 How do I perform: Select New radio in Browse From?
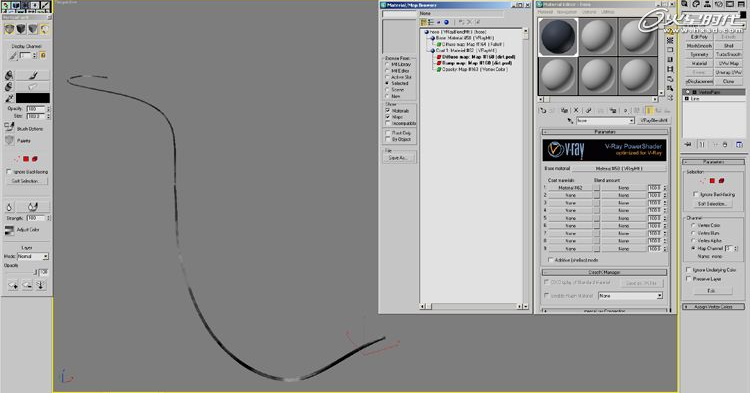pos(387,96)
